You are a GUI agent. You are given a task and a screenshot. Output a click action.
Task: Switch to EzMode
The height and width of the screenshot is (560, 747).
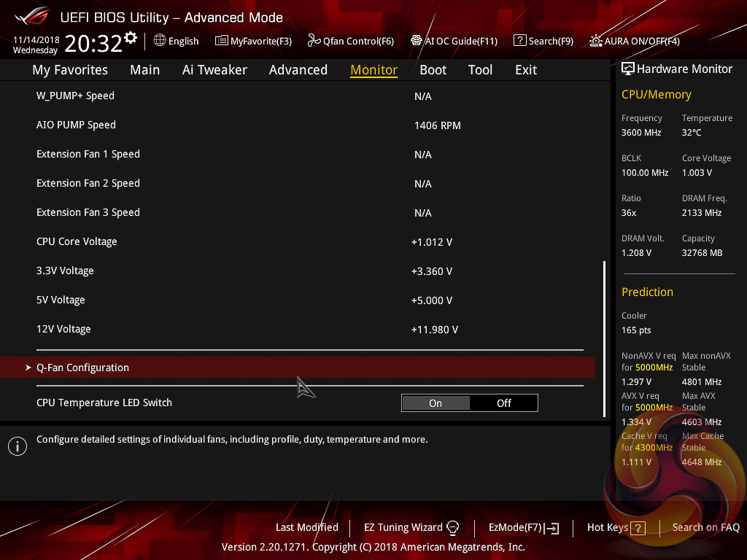pyautogui.click(x=523, y=528)
